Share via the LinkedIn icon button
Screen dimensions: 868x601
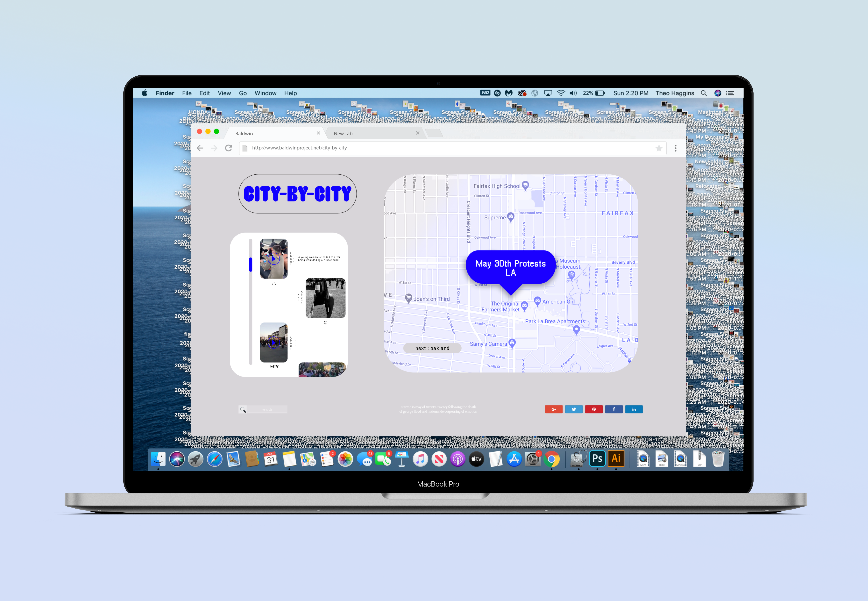click(x=634, y=409)
